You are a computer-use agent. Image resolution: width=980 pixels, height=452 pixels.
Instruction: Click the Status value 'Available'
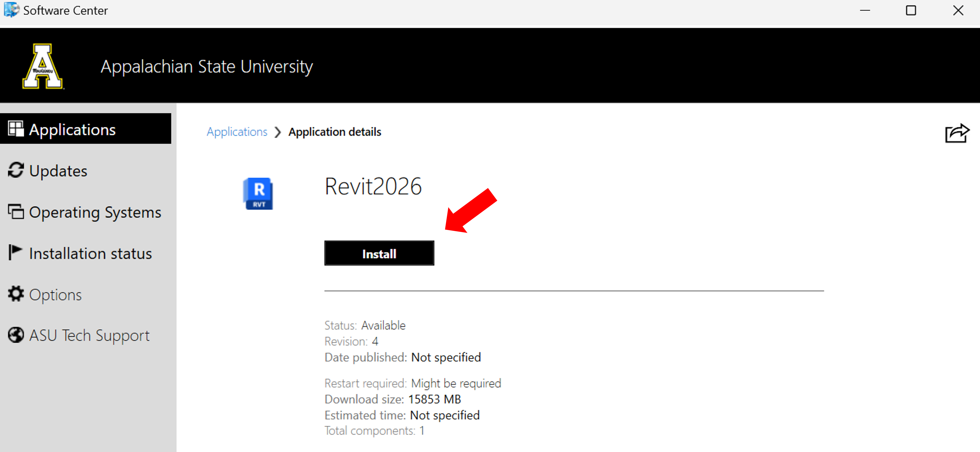pos(384,325)
